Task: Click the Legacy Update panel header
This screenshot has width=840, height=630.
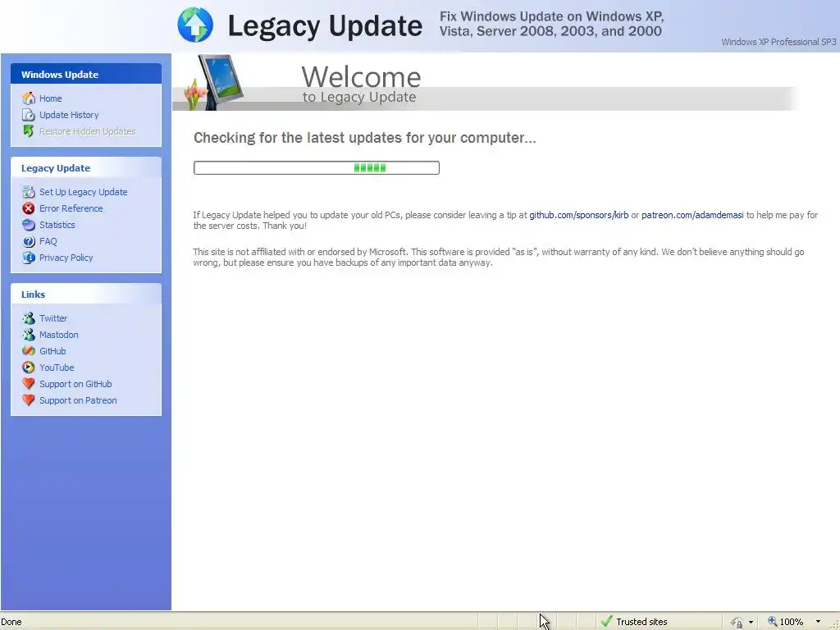Action: pyautogui.click(x=85, y=167)
